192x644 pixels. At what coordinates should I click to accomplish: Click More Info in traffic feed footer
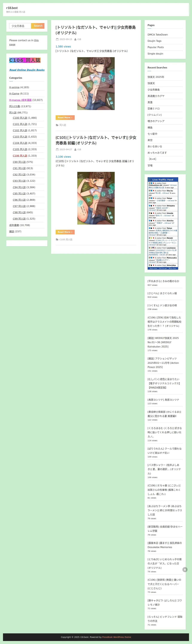(x=172, y=268)
